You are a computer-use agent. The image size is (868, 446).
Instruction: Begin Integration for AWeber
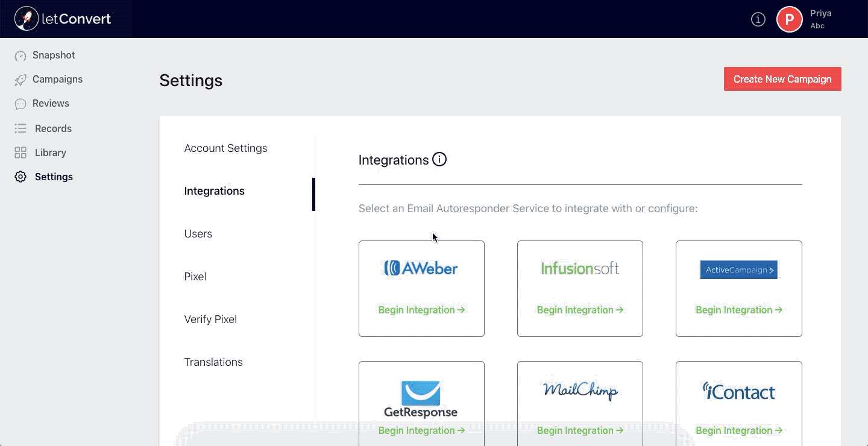point(421,310)
